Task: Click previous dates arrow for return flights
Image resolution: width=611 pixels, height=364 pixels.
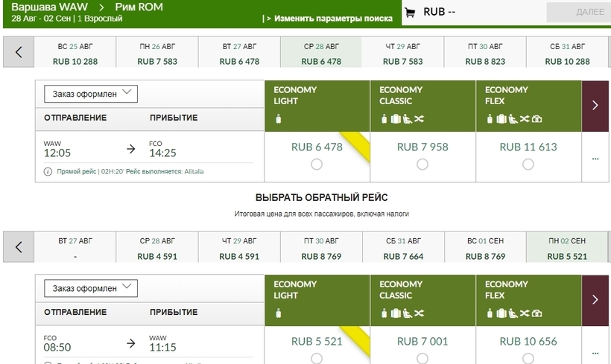Action: pos(19,246)
